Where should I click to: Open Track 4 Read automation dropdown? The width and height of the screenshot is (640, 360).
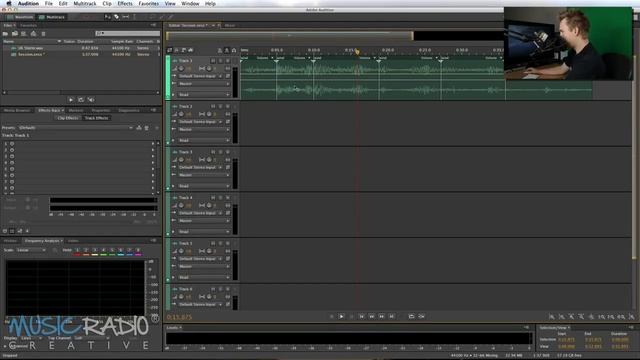coord(204,232)
